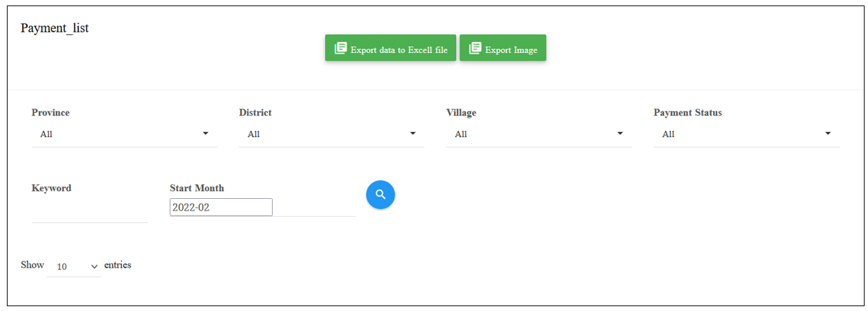Open the Province dropdown showing All
868x311 pixels.
pos(124,134)
